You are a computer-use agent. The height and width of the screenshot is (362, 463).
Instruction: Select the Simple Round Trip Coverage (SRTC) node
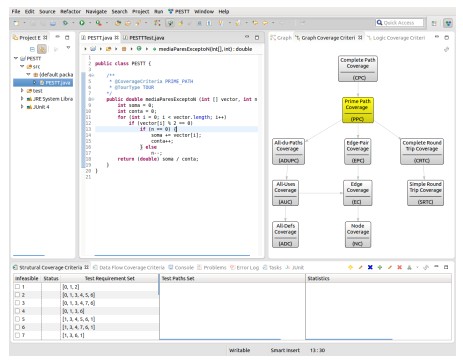425,193
